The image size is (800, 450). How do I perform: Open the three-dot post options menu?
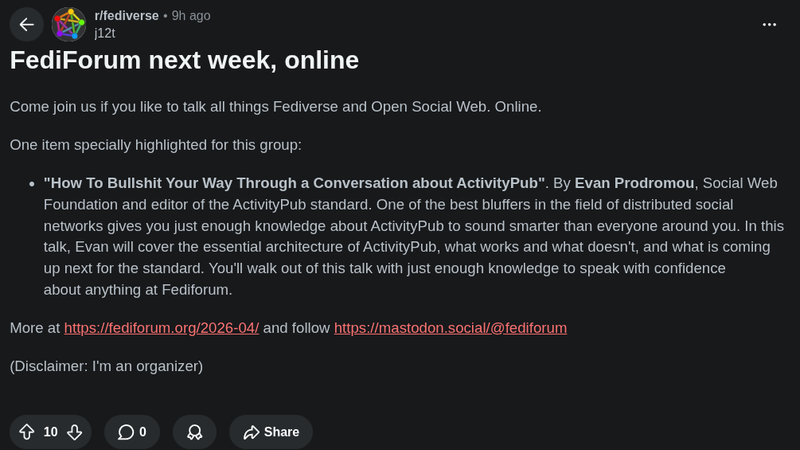pos(769,24)
